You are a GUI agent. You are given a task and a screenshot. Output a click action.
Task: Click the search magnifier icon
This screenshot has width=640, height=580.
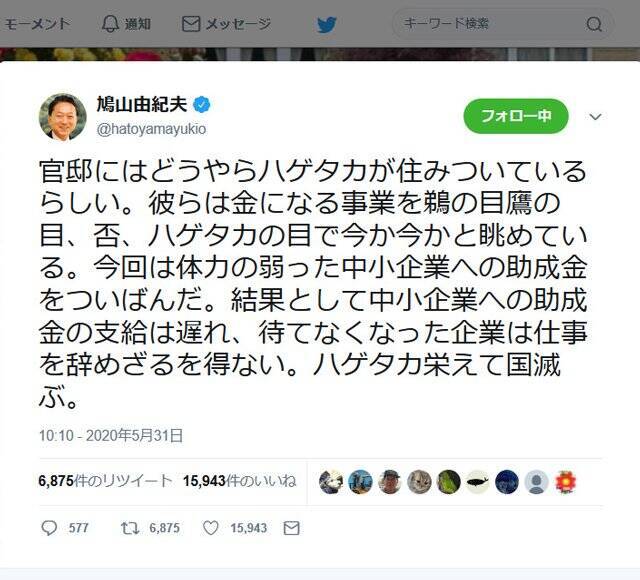[594, 24]
